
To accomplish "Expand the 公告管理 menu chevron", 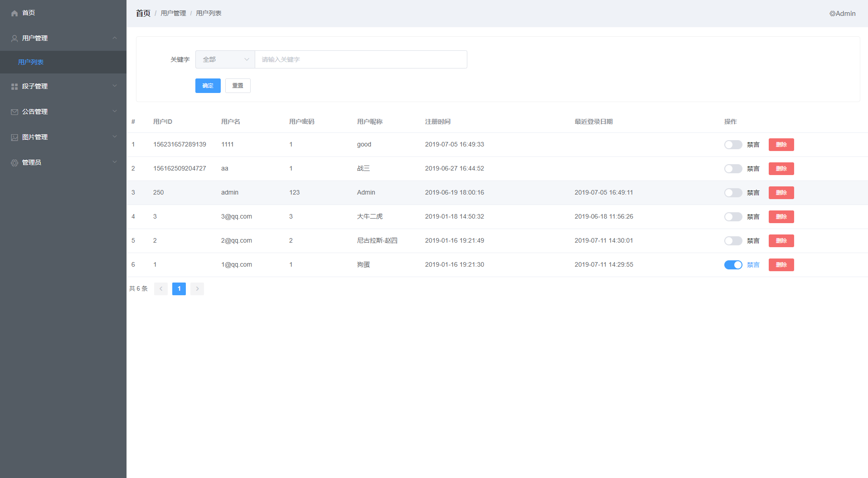I will pyautogui.click(x=115, y=111).
